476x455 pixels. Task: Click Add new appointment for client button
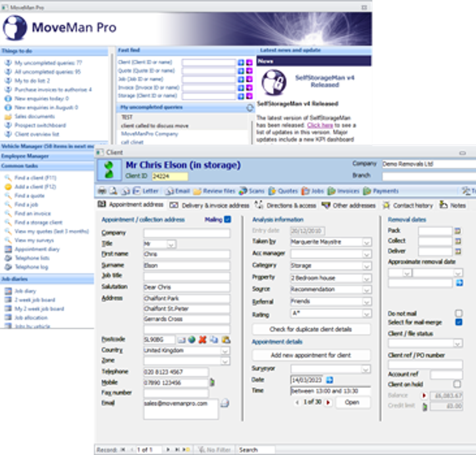(x=311, y=355)
